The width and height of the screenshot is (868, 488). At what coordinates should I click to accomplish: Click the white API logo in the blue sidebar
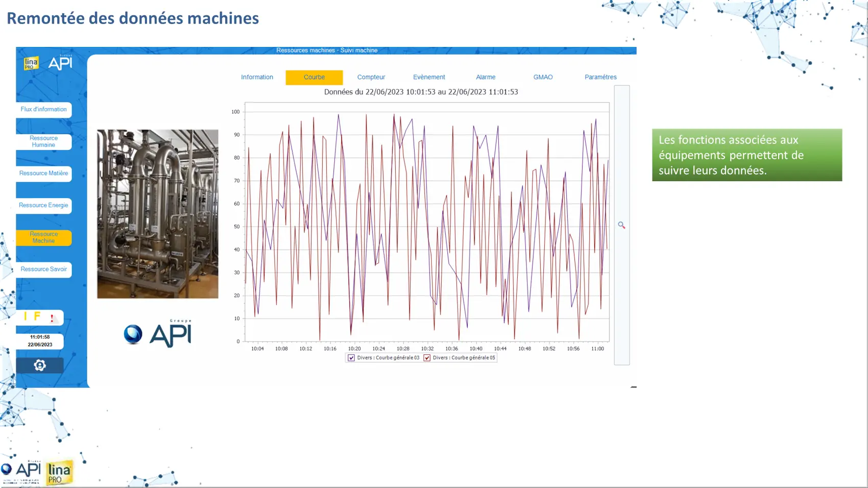[60, 63]
